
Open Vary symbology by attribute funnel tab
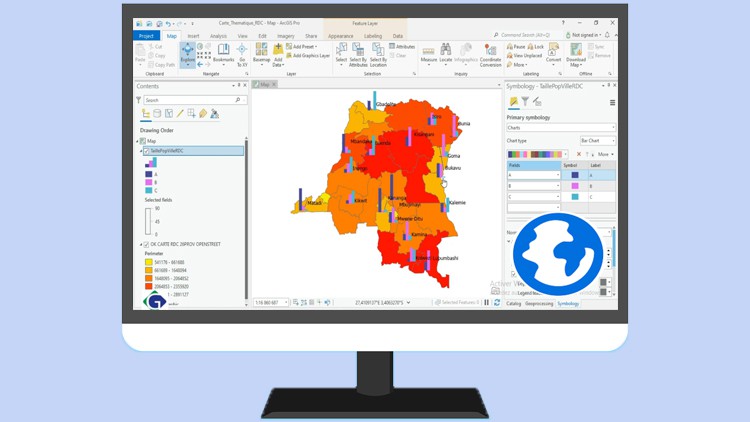(x=525, y=101)
